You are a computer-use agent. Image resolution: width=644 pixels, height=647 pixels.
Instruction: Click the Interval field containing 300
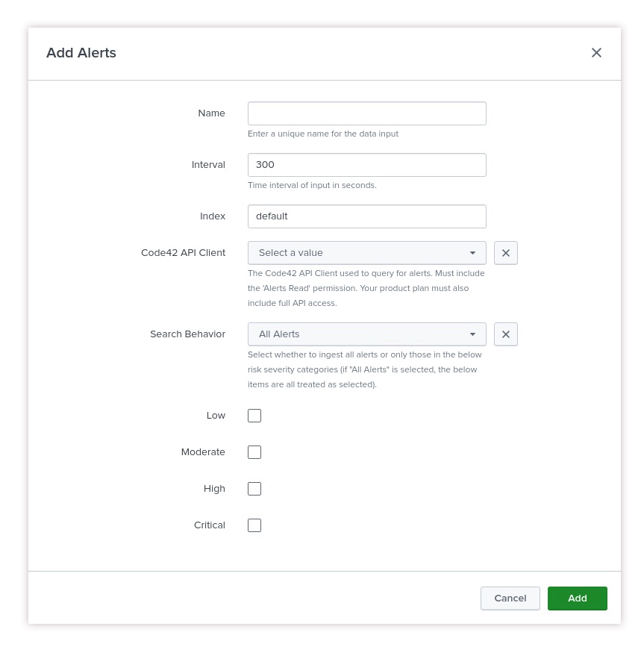click(x=367, y=164)
